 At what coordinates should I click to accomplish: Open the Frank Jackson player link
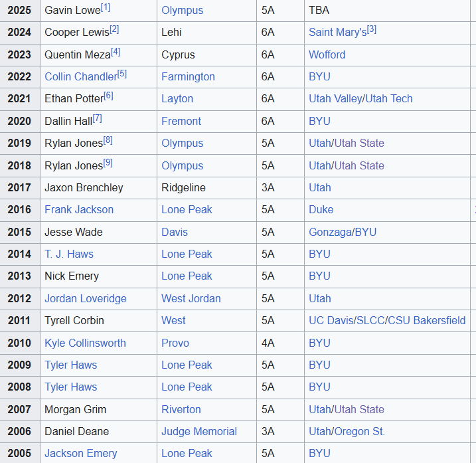pyautogui.click(x=79, y=210)
